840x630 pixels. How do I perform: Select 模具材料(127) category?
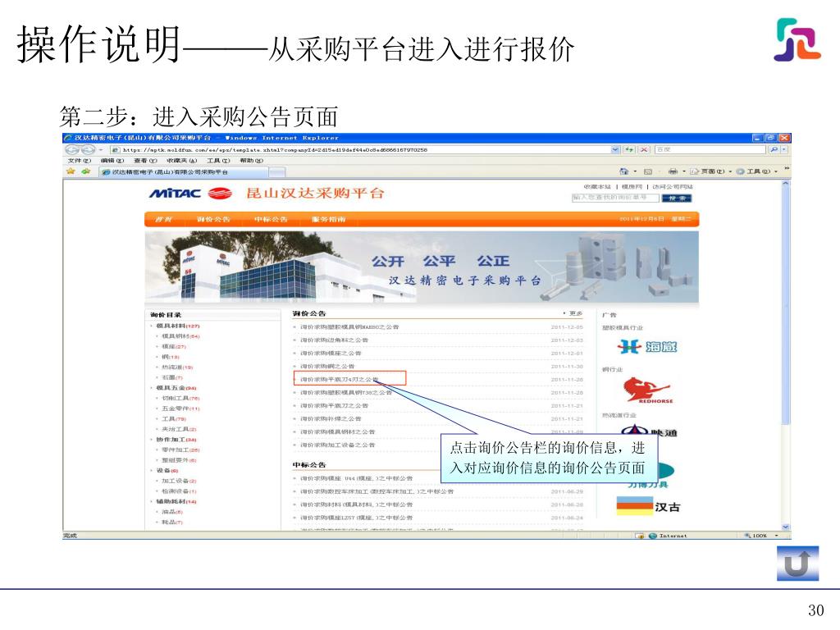tap(177, 326)
